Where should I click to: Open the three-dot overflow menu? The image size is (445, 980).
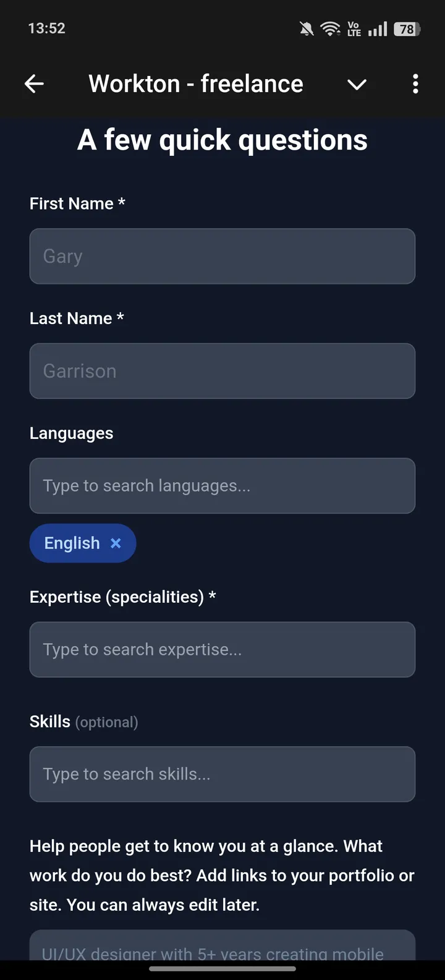point(415,83)
